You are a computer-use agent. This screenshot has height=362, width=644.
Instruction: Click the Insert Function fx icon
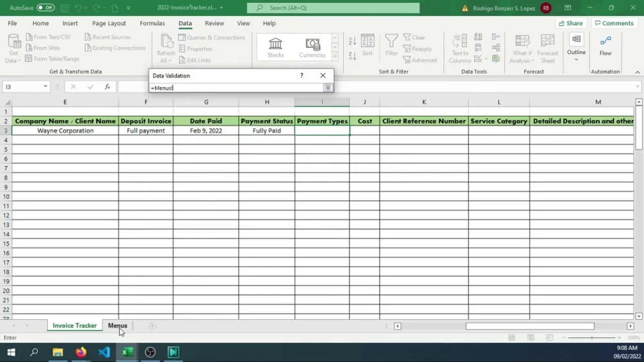point(107,87)
